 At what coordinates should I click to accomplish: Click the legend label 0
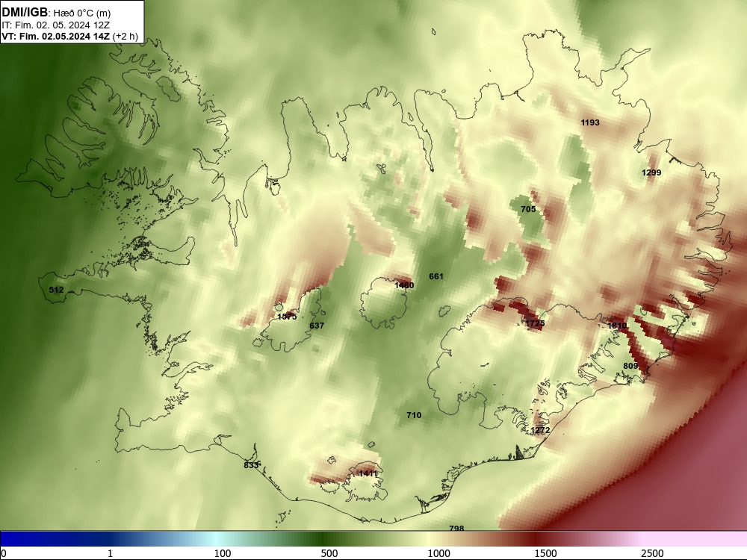(x=4, y=553)
